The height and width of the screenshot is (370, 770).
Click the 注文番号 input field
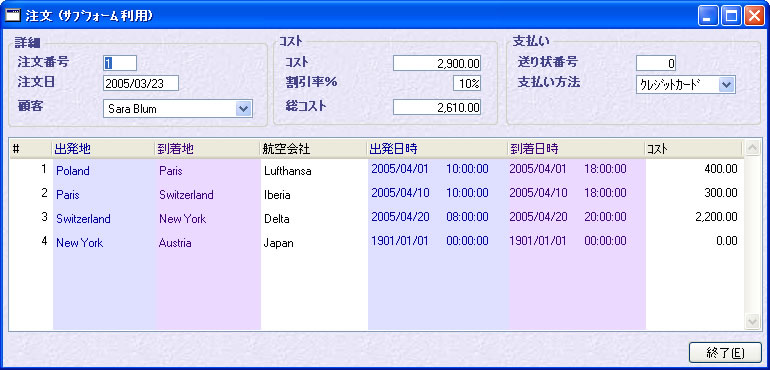coord(120,63)
